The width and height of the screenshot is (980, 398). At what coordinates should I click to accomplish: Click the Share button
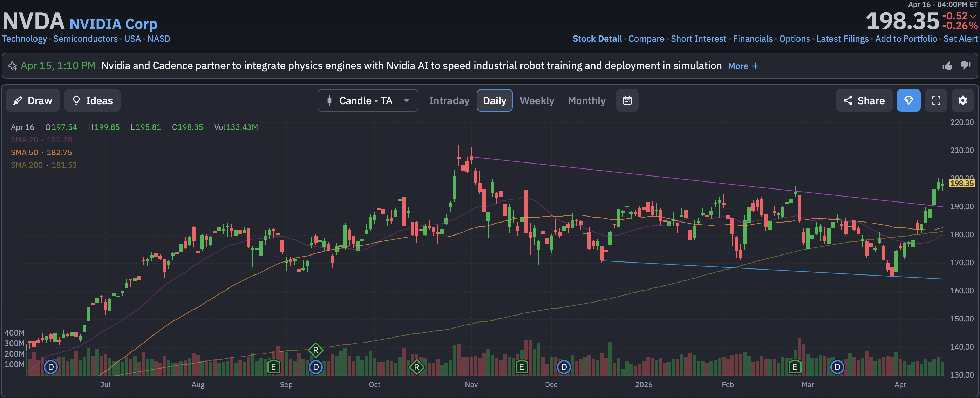(x=864, y=100)
